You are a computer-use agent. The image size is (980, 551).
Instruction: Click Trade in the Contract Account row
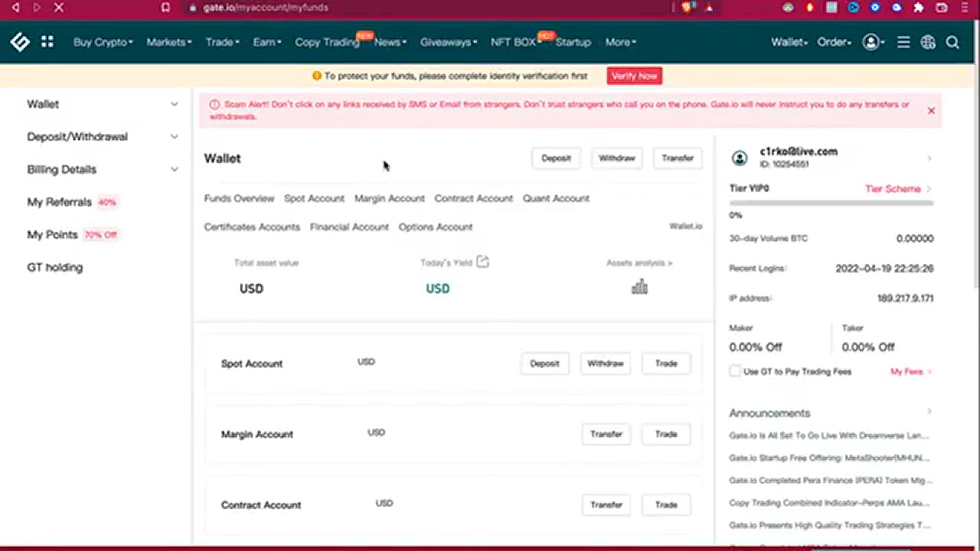pos(666,505)
